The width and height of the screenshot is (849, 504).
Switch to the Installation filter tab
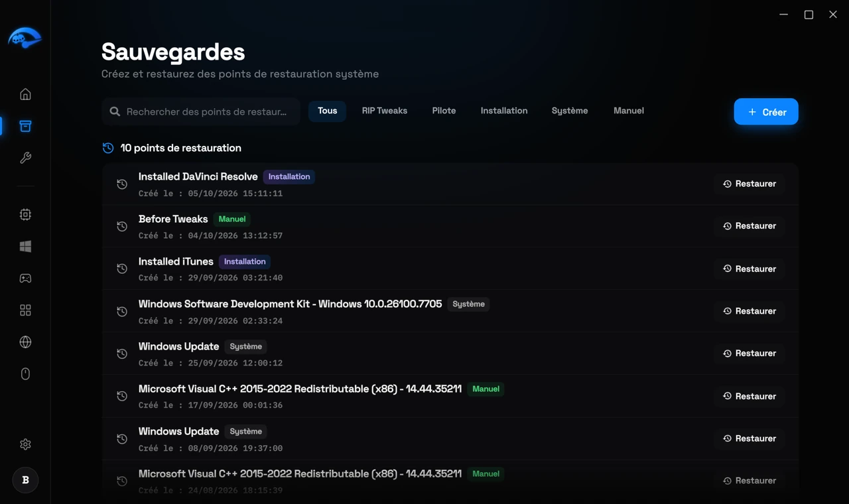504,111
